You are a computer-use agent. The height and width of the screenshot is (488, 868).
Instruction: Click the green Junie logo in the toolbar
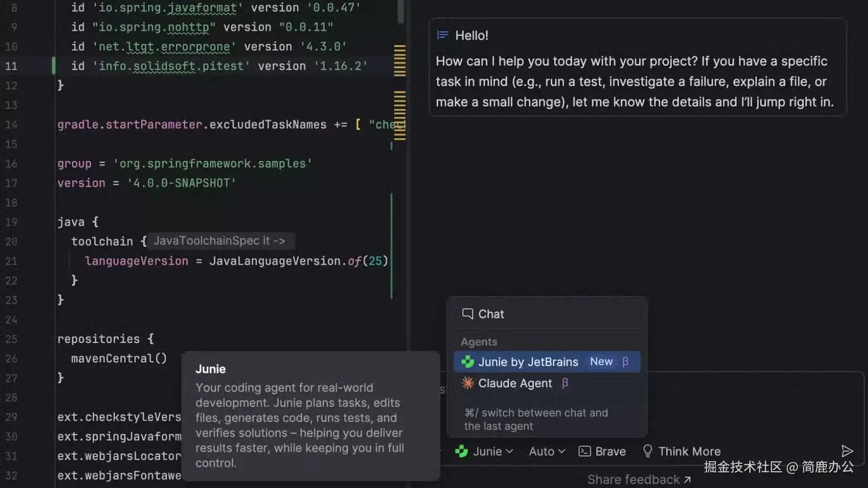click(461, 451)
